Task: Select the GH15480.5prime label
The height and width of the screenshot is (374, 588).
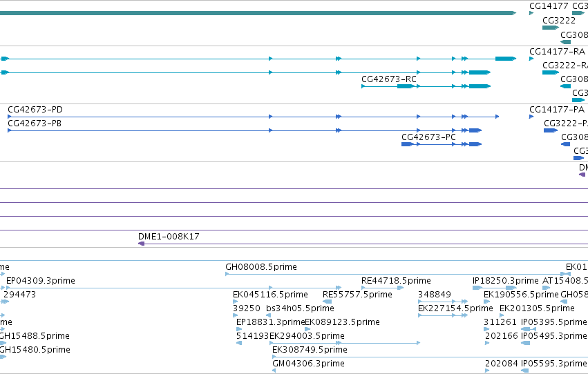Action: coord(35,350)
